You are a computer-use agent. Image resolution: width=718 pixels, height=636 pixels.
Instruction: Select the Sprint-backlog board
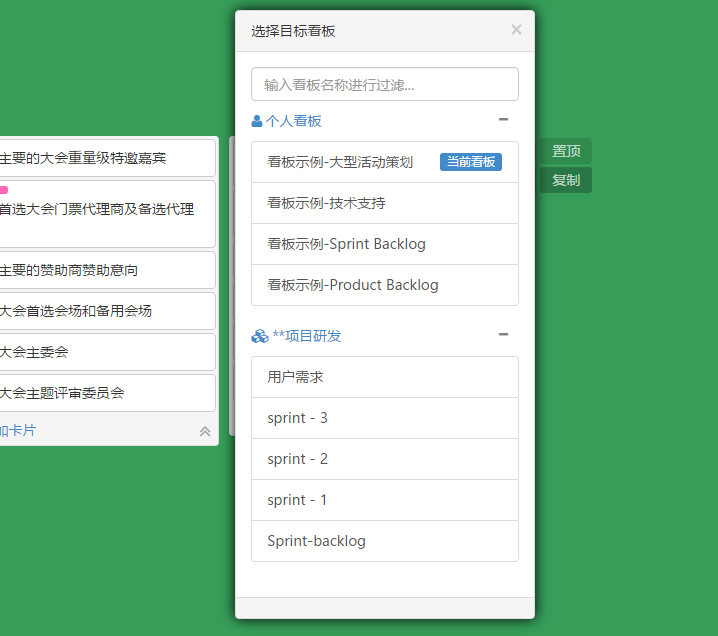pyautogui.click(x=316, y=541)
